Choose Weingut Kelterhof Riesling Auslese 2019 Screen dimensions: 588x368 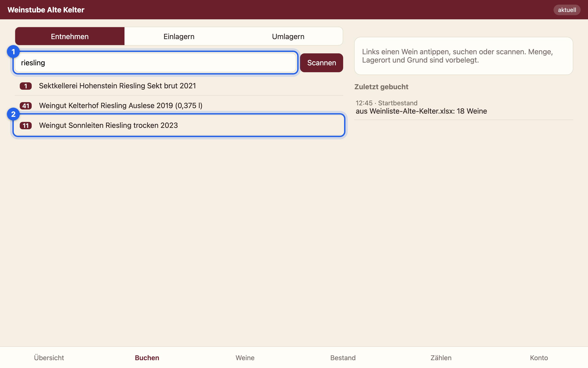point(179,106)
